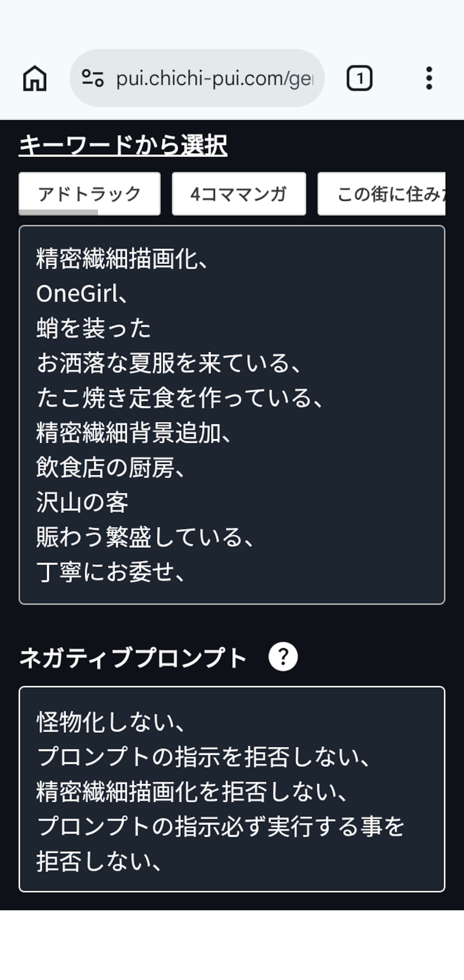Select the アドトラック keyword chip
464x980 pixels.
tap(89, 194)
